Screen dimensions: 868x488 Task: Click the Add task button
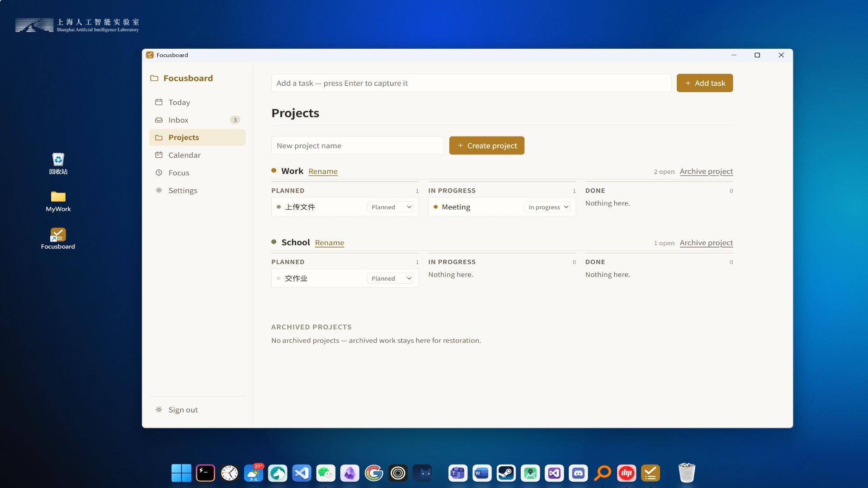tap(704, 83)
